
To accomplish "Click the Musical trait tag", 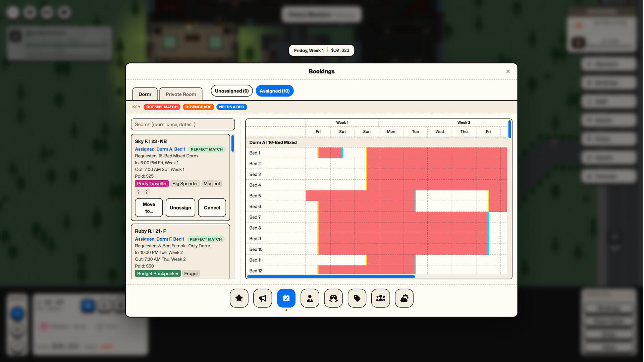I will pyautogui.click(x=212, y=184).
